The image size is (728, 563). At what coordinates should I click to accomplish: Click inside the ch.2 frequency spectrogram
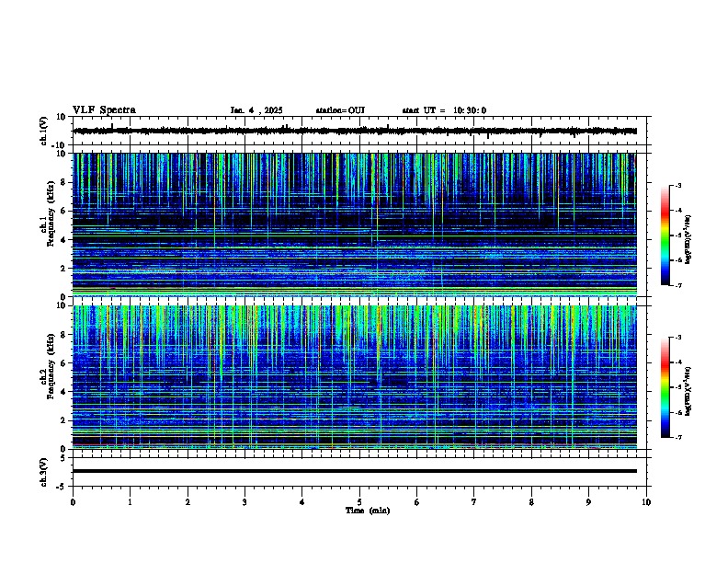(x=355, y=377)
